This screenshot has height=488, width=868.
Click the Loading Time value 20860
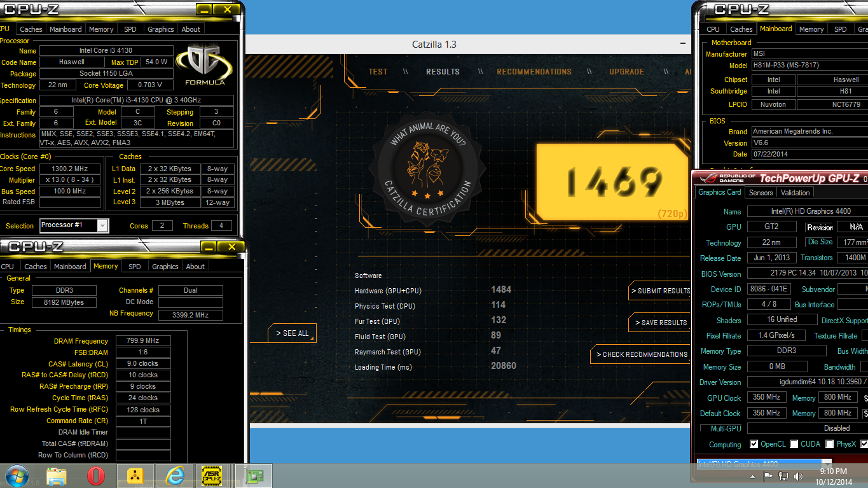(504, 366)
